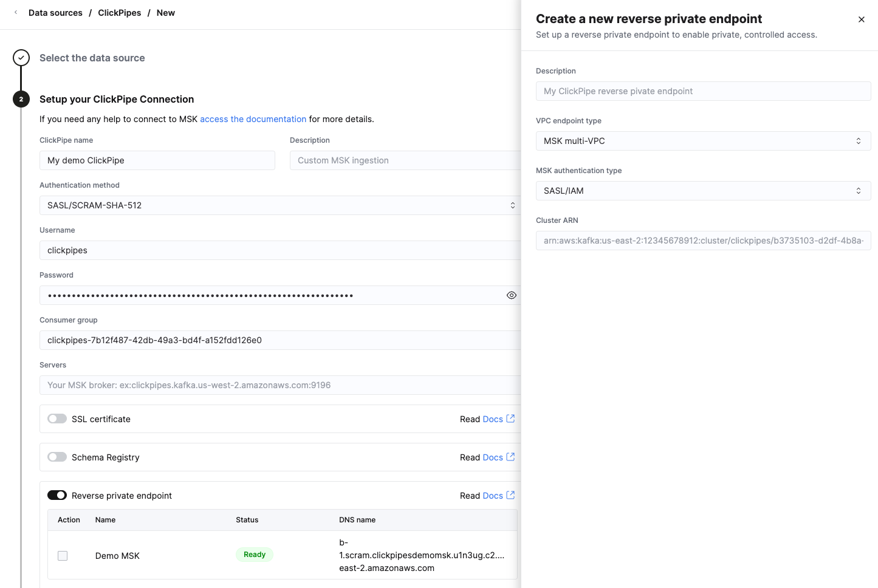
Task: Click the external link icon next to SSL certificate Docs
Action: pos(510,419)
